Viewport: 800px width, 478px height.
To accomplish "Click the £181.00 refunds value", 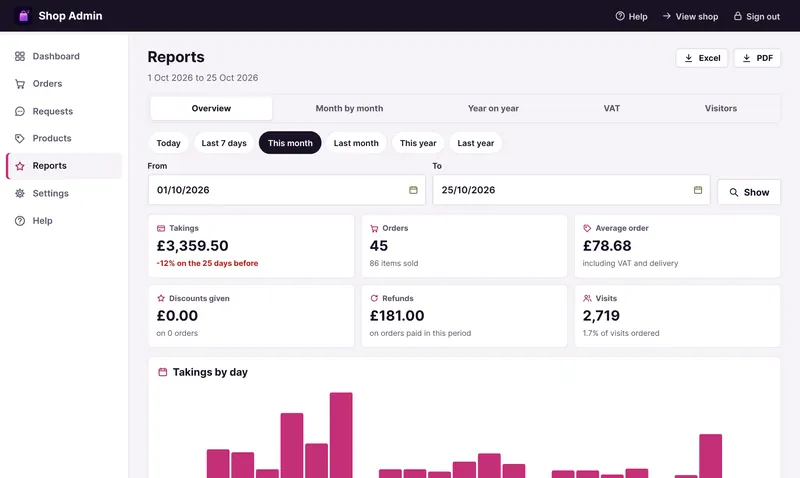I will pos(396,316).
